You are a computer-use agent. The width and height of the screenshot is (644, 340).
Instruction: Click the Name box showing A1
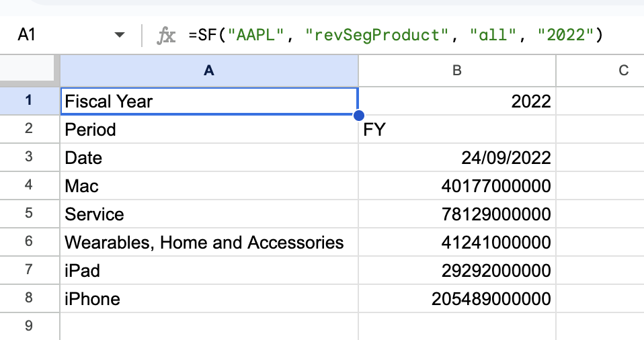coord(27,35)
